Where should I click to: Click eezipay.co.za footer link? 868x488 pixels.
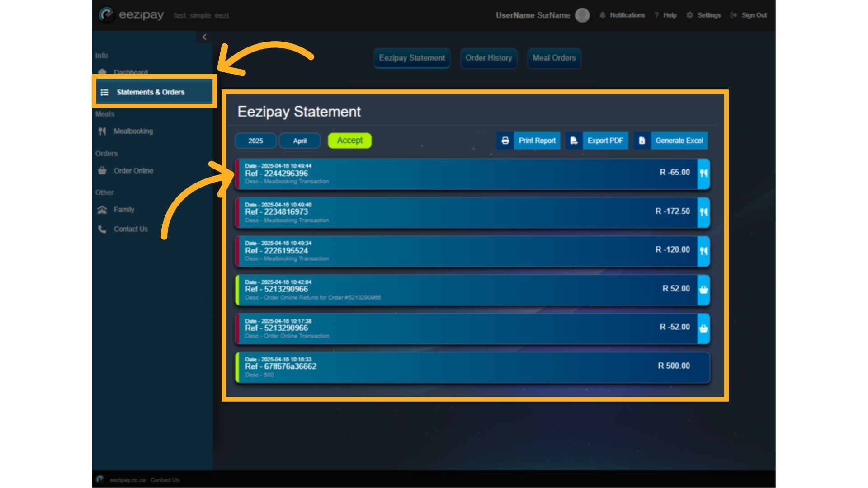tap(127, 480)
